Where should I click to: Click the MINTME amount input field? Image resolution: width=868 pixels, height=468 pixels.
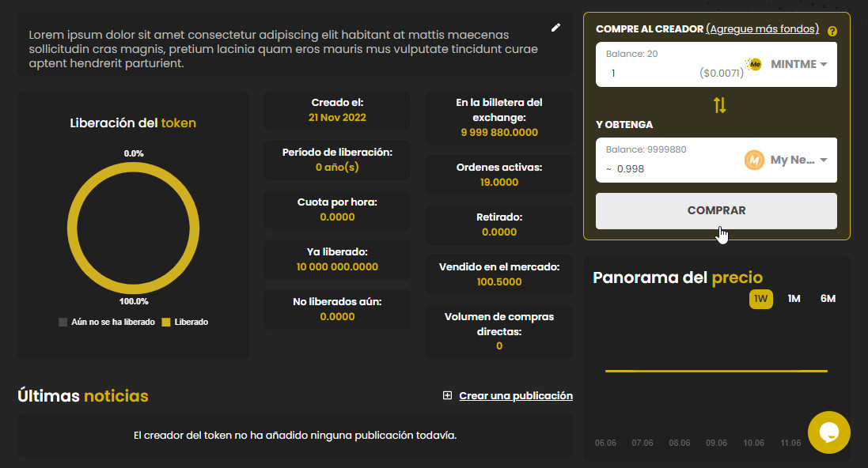649,74
